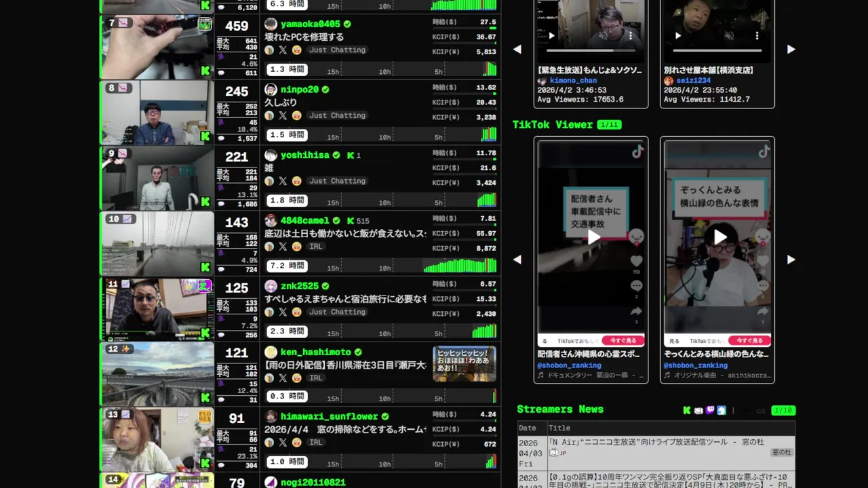Viewport: 868px width, 488px height.
Task: Click ninpo20's round avatar icon
Action: [x=271, y=89]
